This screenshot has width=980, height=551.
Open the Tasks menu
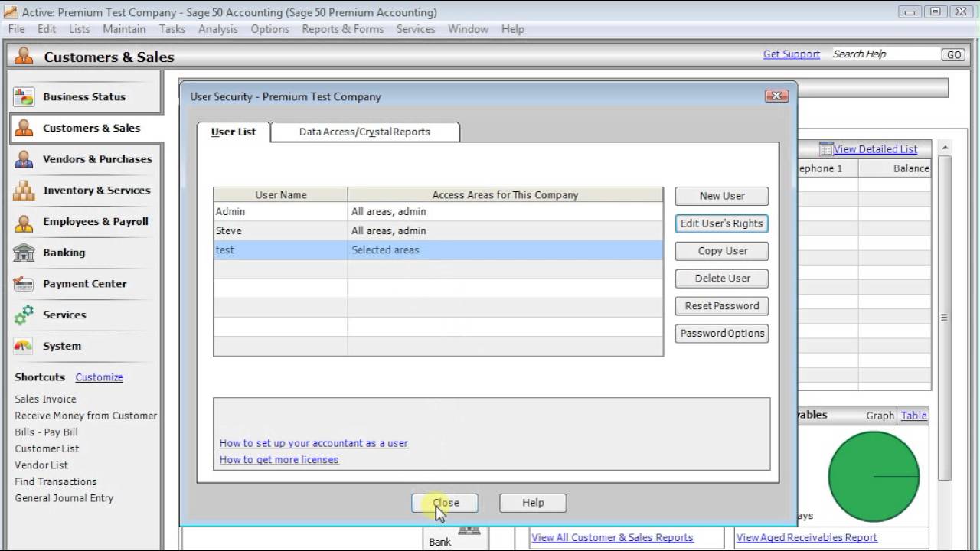(x=172, y=29)
